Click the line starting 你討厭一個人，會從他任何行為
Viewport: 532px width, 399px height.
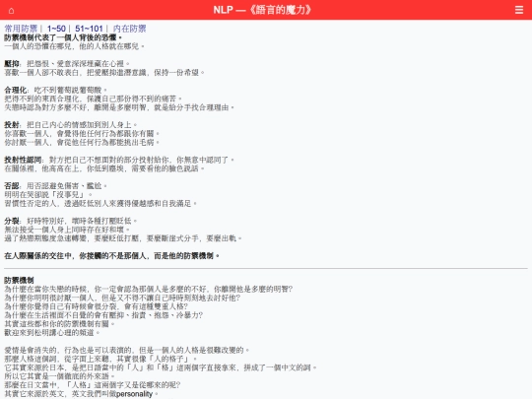pos(82,142)
